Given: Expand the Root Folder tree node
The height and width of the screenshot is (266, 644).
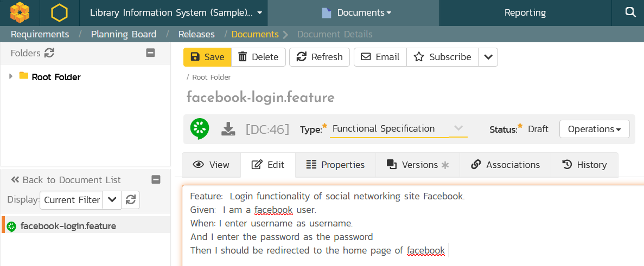Looking at the screenshot, I should pos(11,76).
